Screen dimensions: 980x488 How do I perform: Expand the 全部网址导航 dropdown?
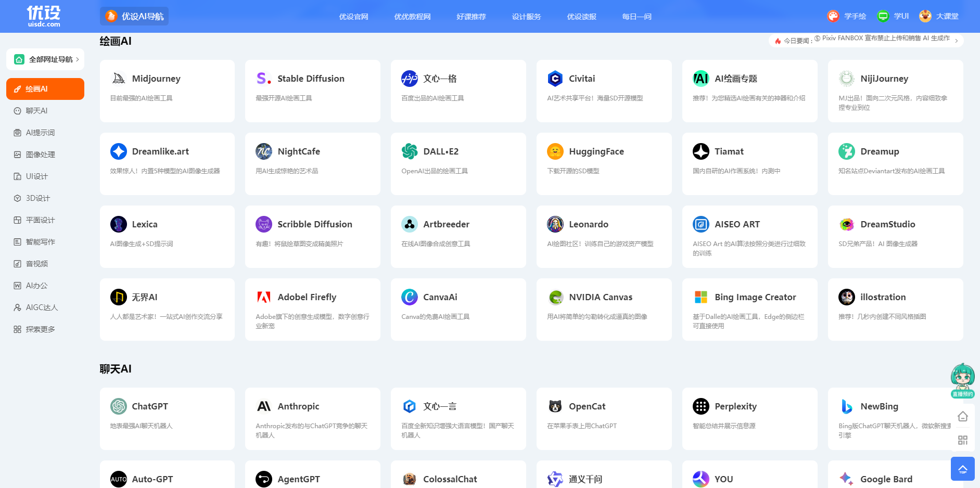45,59
